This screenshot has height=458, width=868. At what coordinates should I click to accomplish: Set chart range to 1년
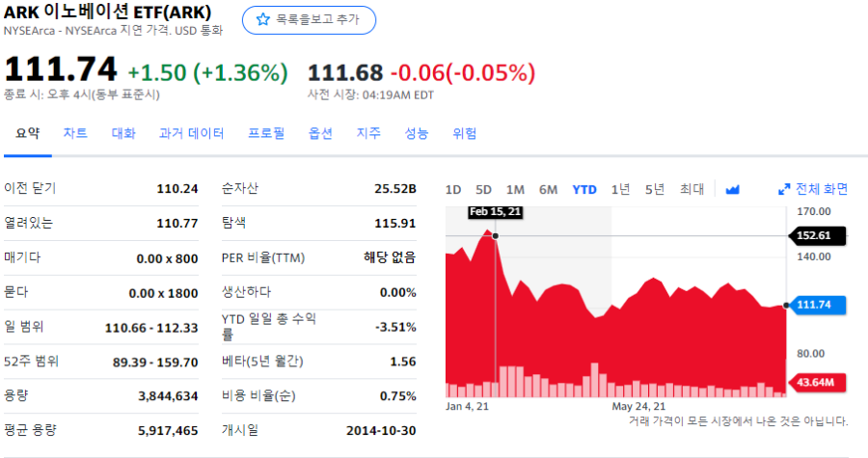(x=621, y=190)
